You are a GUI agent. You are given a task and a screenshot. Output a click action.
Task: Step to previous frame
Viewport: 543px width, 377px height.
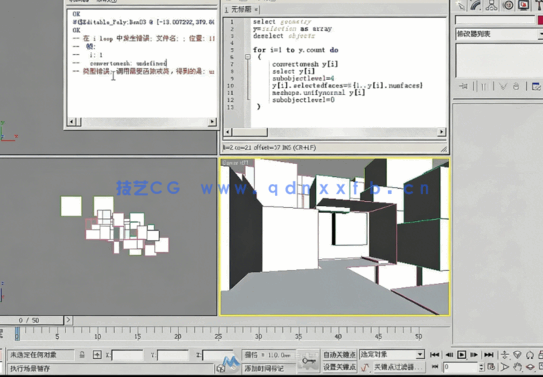[449, 354]
